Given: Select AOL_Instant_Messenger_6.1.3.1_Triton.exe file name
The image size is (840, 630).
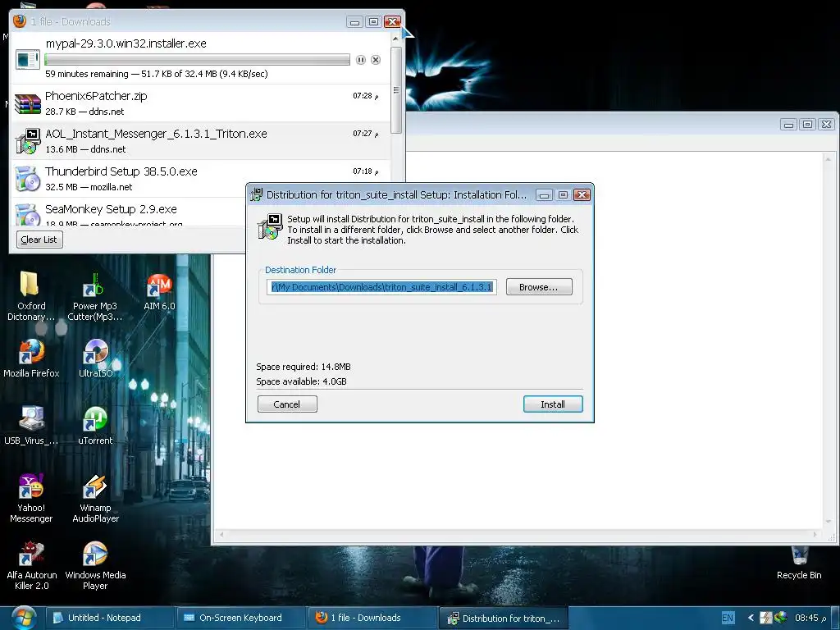Looking at the screenshot, I should pos(156,134).
